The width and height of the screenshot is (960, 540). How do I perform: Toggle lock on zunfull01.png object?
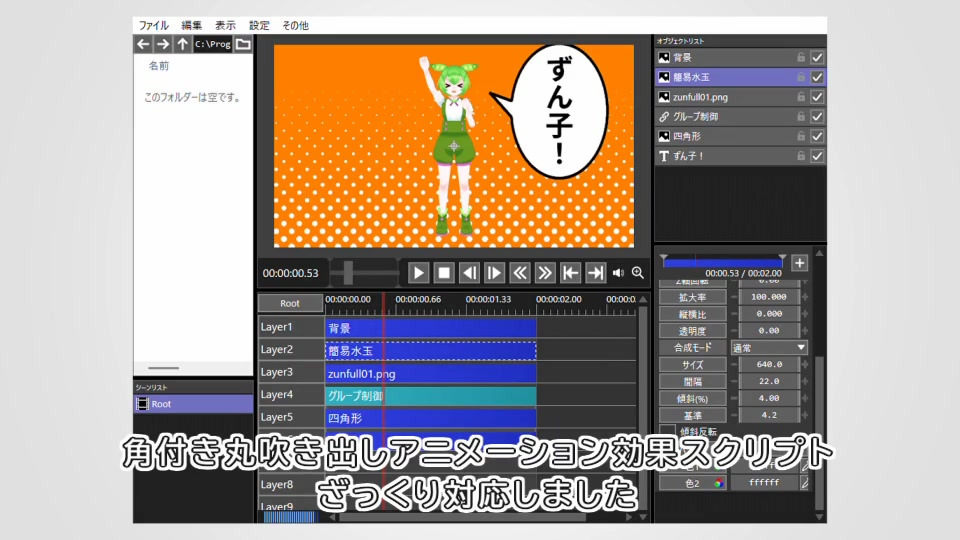pyautogui.click(x=801, y=97)
